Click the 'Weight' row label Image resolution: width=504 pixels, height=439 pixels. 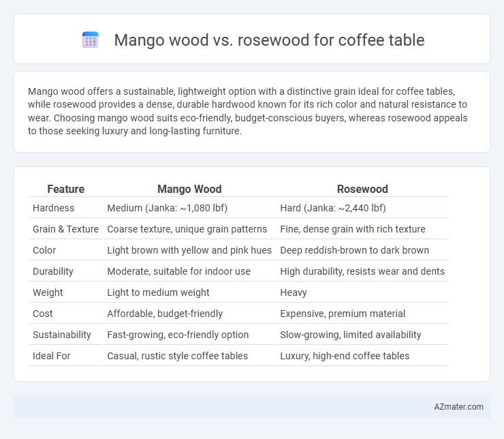48,292
